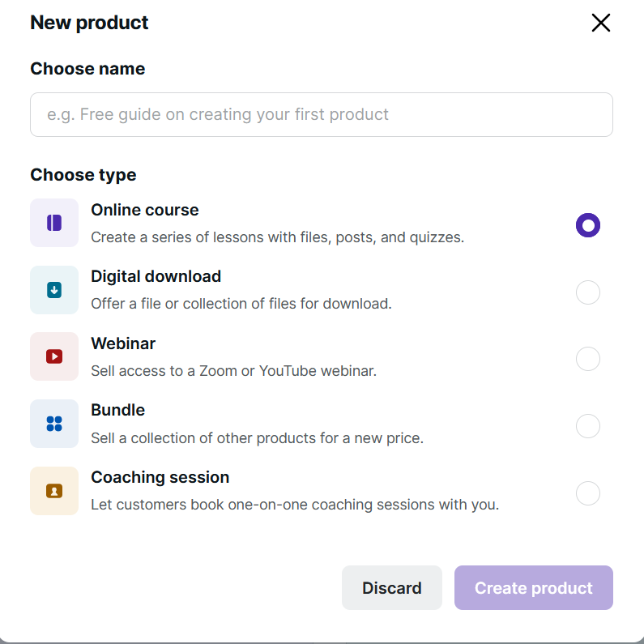The width and height of the screenshot is (644, 644).
Task: Click the "Digital download" title text
Action: pos(156,276)
